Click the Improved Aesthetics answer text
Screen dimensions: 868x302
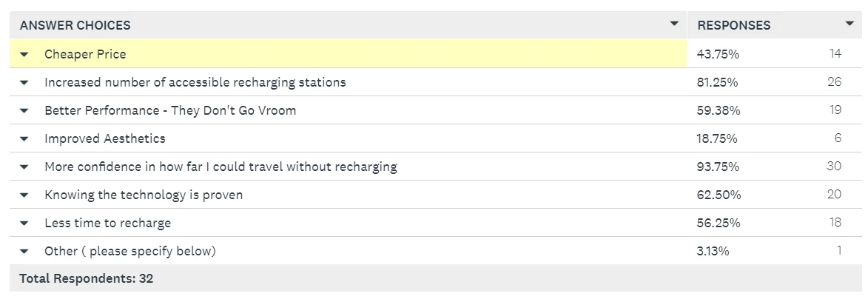tap(105, 138)
